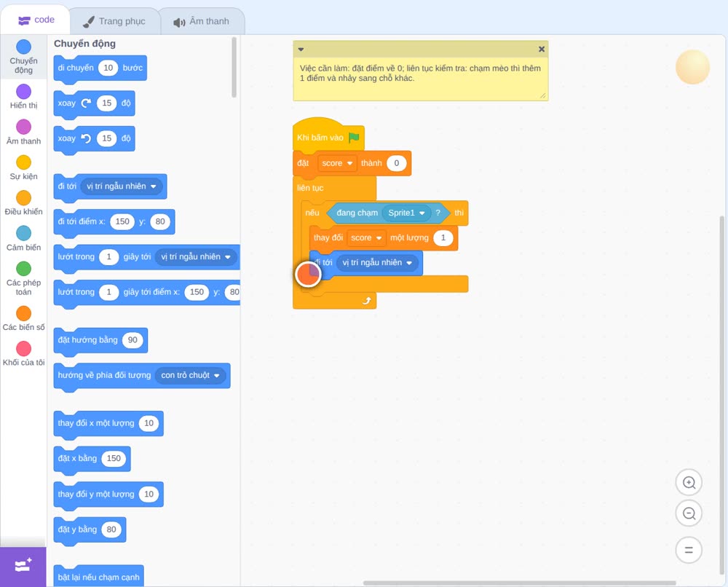Click the block palette vertical scrollbar
The image size is (728, 587).
[234, 68]
